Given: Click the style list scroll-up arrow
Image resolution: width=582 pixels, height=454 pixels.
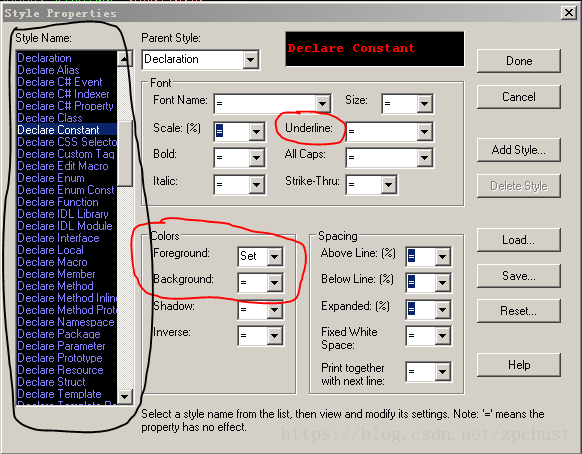Looking at the screenshot, I should tap(125, 59).
